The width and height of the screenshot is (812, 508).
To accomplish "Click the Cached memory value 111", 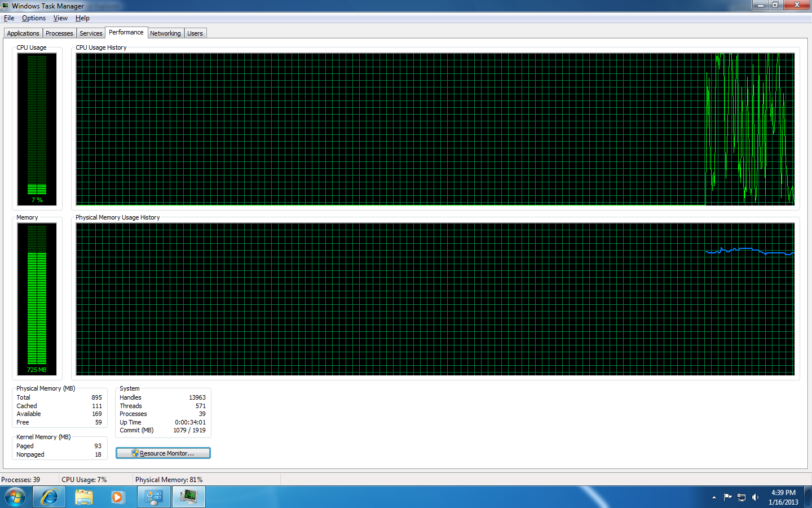I will pyautogui.click(x=97, y=406).
